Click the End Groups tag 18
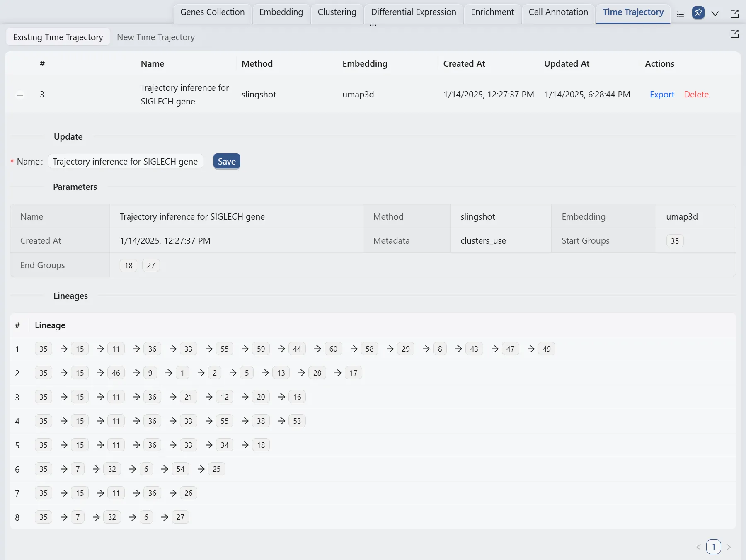This screenshot has width=746, height=560. pos(128,265)
